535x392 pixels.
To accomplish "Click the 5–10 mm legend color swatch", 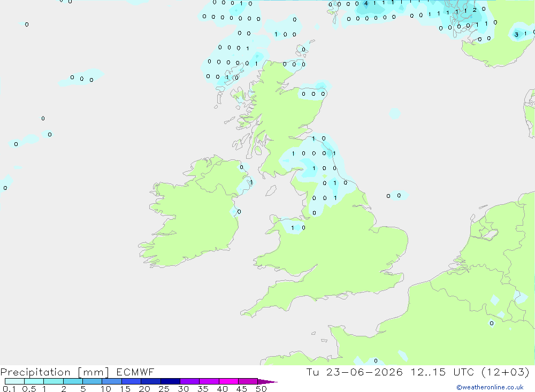I will pos(93,381).
